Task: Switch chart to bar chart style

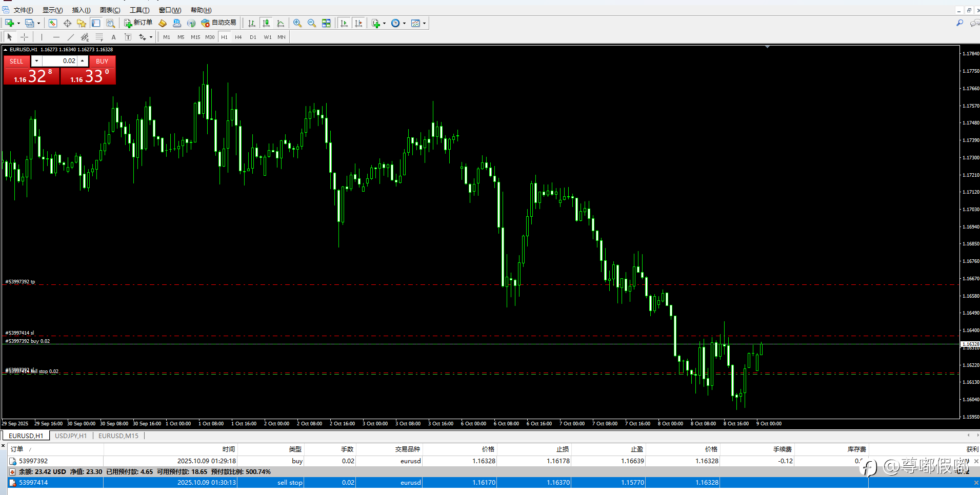Action: 252,23
